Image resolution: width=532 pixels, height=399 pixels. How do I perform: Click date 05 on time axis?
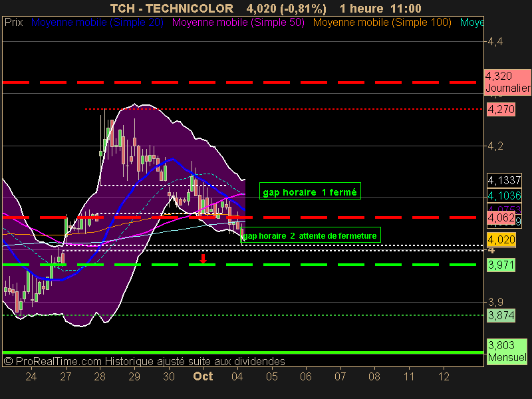point(272,376)
